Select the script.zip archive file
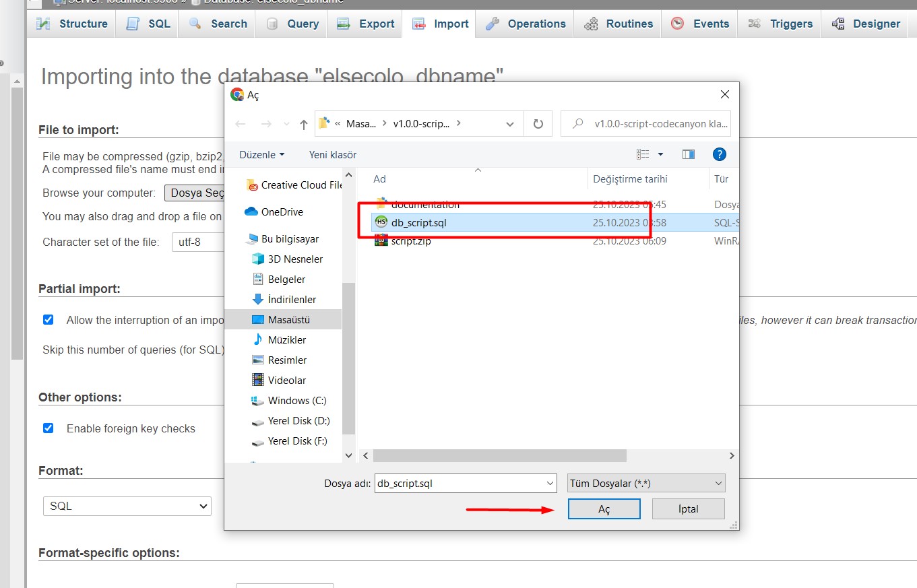The image size is (917, 588). pos(403,240)
